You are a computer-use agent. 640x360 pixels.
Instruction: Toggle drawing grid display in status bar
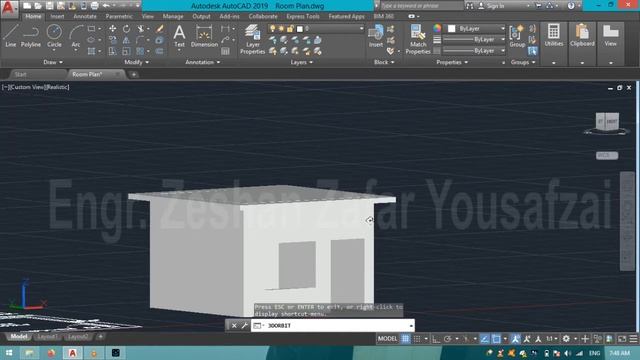tap(405, 339)
